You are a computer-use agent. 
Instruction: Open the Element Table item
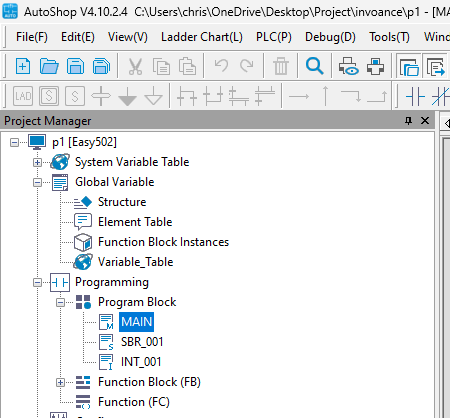click(x=135, y=222)
